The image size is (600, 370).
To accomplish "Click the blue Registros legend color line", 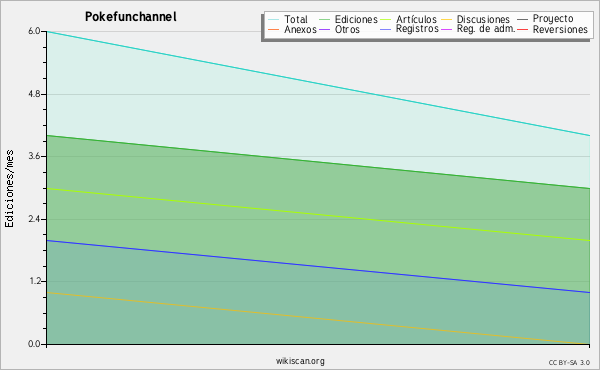I will (x=386, y=30).
